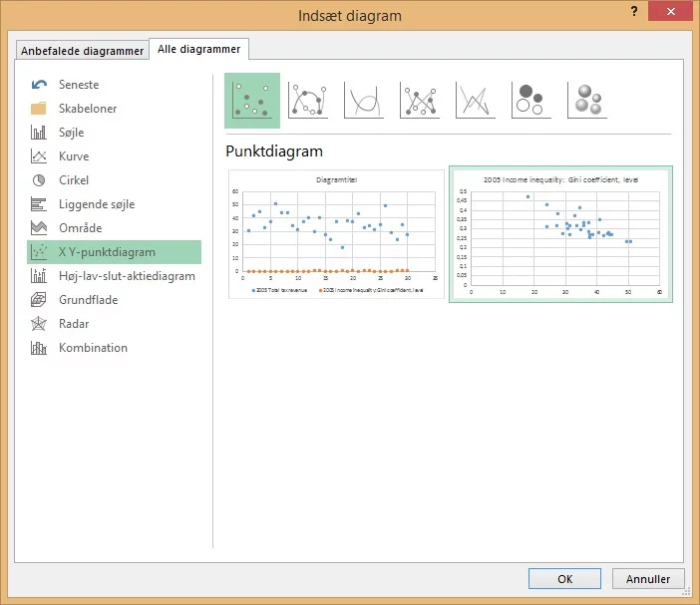Select Kombination category label
This screenshot has height=605, width=700.
(x=94, y=348)
